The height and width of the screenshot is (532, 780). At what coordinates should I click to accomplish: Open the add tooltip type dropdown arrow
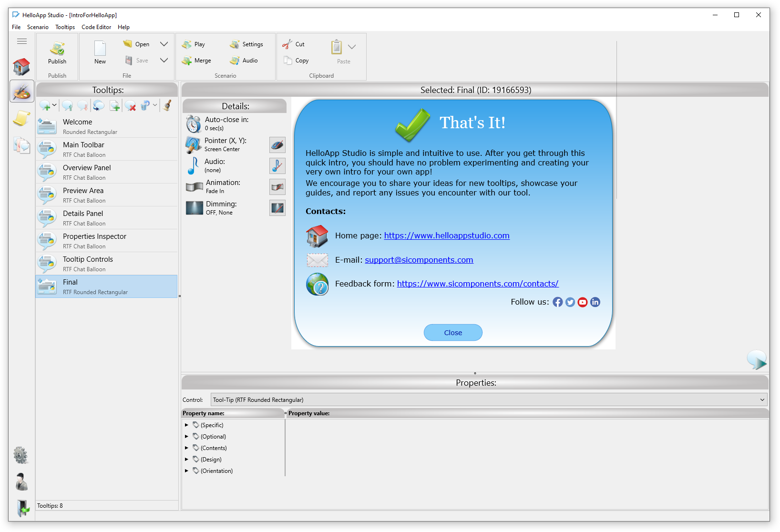[x=54, y=105]
